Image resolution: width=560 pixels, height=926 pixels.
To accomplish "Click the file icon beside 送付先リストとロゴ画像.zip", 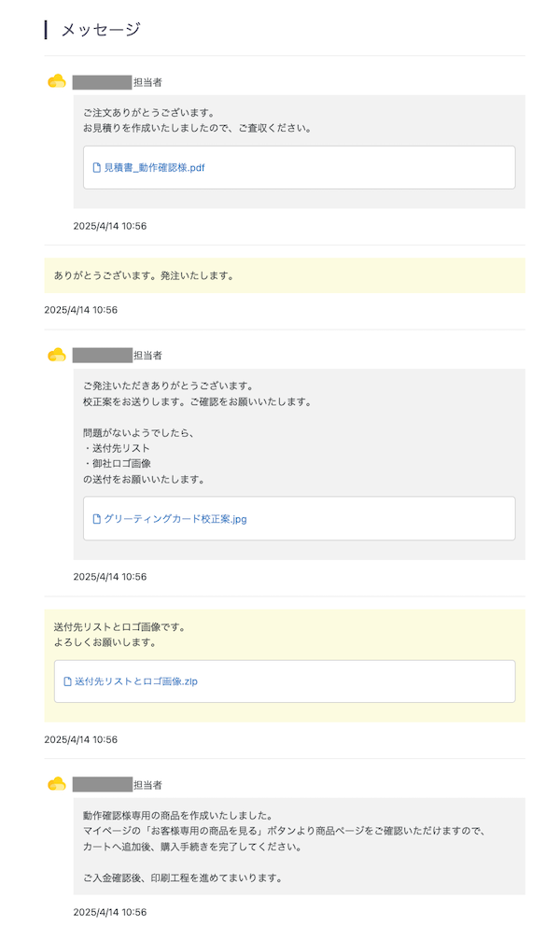I will (68, 681).
